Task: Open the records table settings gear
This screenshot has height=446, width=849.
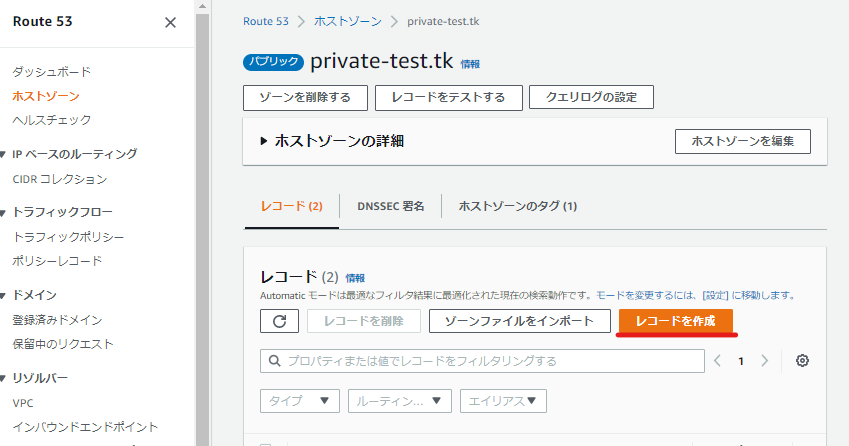Action: pyautogui.click(x=802, y=361)
